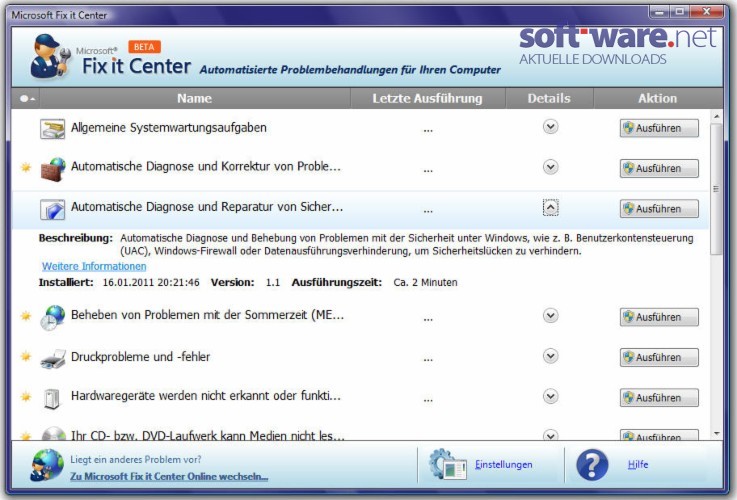The image size is (737, 500).
Task: Click the hardware device icon for Hardwaregeräte row
Action: click(52, 399)
